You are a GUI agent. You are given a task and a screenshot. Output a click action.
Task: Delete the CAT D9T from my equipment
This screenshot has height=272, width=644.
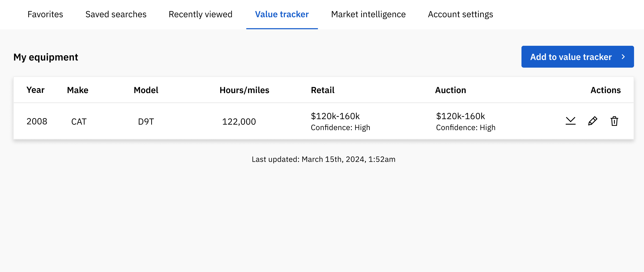pyautogui.click(x=615, y=121)
